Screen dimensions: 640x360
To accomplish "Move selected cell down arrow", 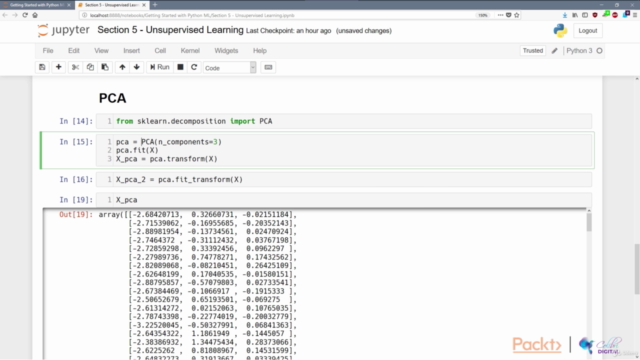I will tap(137, 67).
